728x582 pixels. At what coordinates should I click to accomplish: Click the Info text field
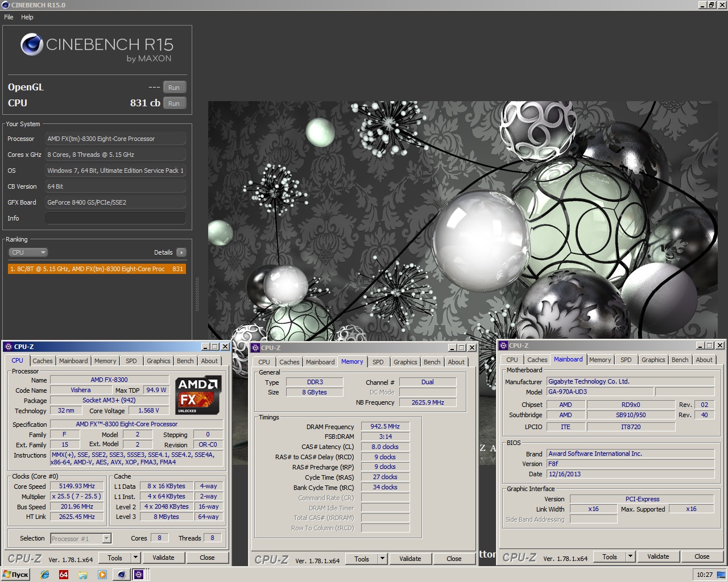115,218
